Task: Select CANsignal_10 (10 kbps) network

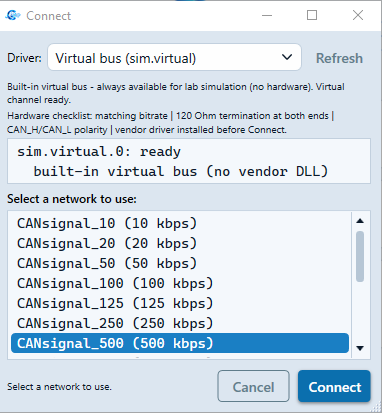Action: (x=180, y=223)
